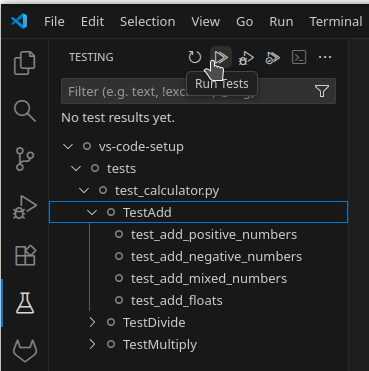Open the View menu
This screenshot has height=371, width=369.
tap(206, 22)
